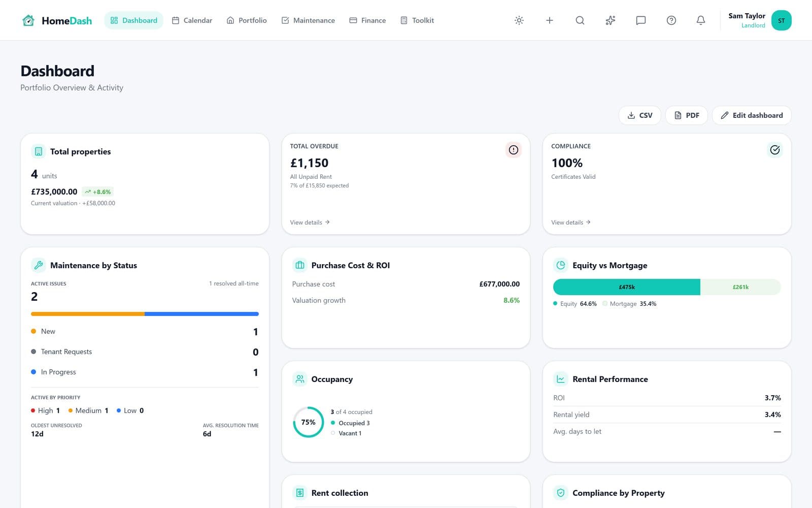The height and width of the screenshot is (508, 812).
Task: Click the £475k equity bar segment
Action: [x=627, y=287]
